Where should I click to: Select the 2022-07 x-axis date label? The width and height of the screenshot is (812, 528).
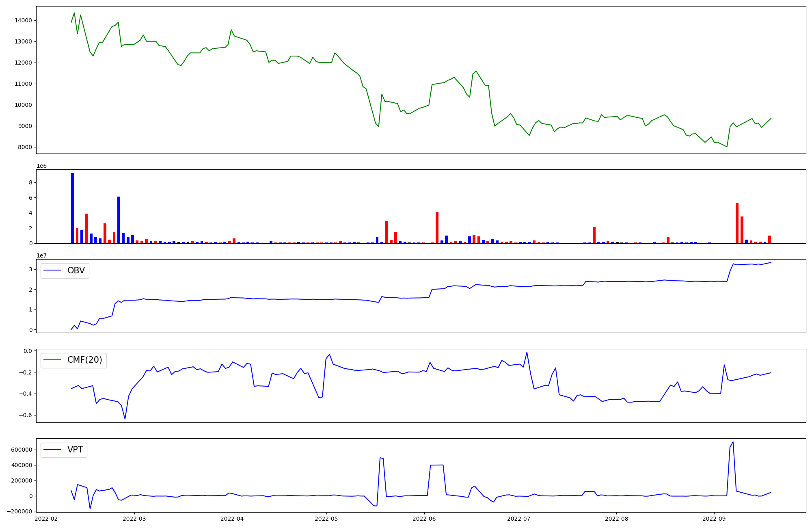click(x=518, y=518)
